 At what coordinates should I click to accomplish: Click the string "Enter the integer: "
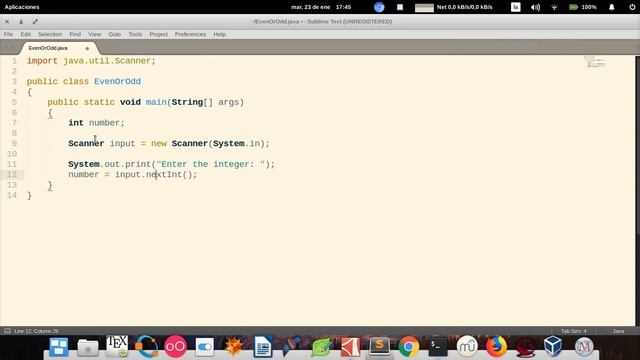click(211, 164)
